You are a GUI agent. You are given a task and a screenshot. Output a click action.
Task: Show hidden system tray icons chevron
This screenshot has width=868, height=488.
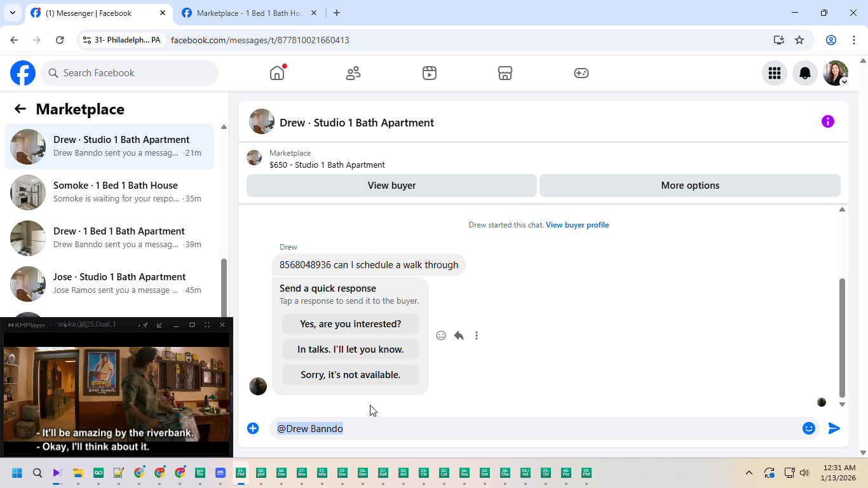pyautogui.click(x=749, y=473)
